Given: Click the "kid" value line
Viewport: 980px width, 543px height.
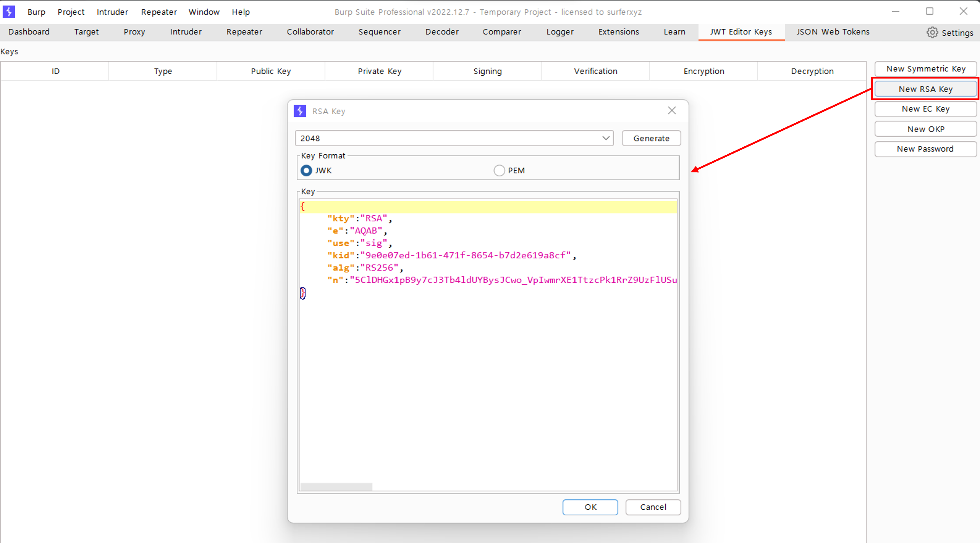Looking at the screenshot, I should click(x=452, y=255).
